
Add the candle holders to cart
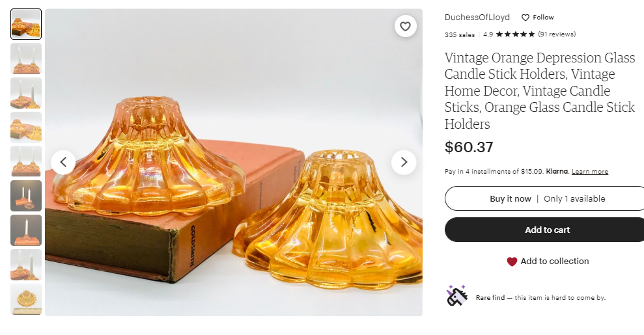click(547, 230)
